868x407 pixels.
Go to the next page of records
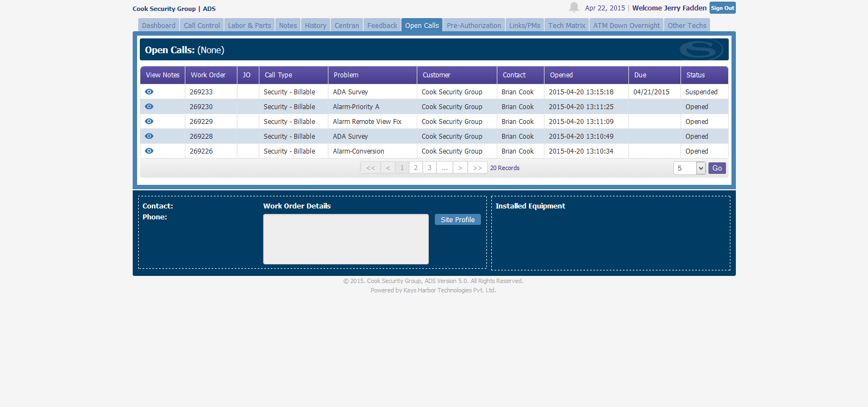(x=460, y=168)
